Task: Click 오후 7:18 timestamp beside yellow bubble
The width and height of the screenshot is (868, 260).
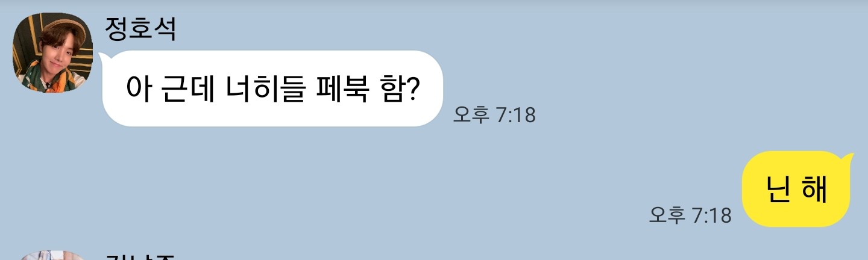Action: coord(690,215)
